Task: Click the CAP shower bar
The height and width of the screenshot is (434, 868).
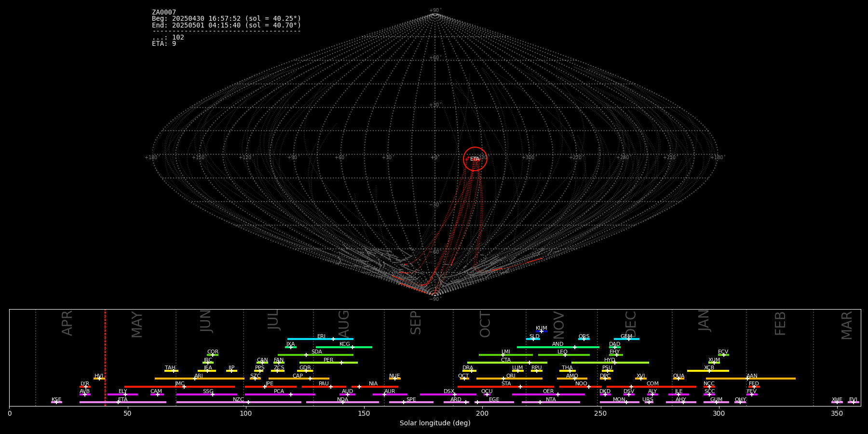Action: (x=299, y=379)
